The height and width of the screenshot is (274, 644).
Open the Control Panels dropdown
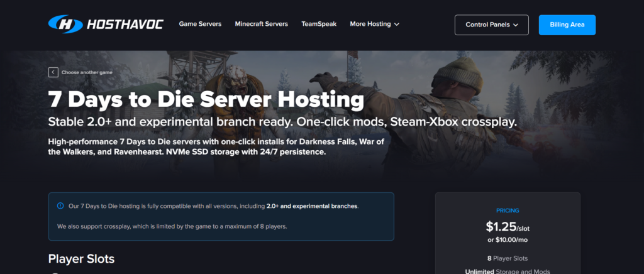492,25
